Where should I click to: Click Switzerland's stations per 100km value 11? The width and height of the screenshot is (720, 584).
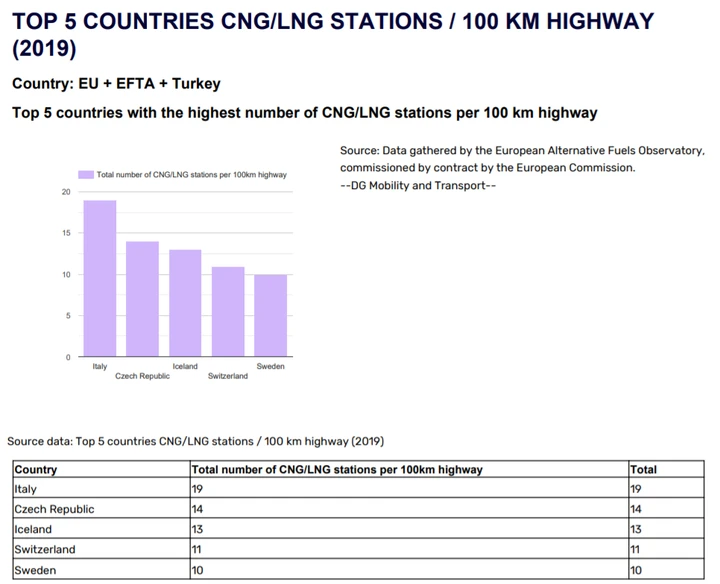click(x=409, y=549)
